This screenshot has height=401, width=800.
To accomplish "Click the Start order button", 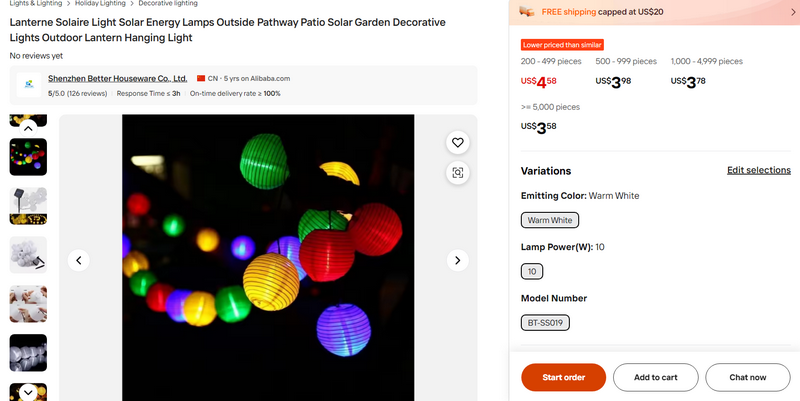I will pos(563,377).
